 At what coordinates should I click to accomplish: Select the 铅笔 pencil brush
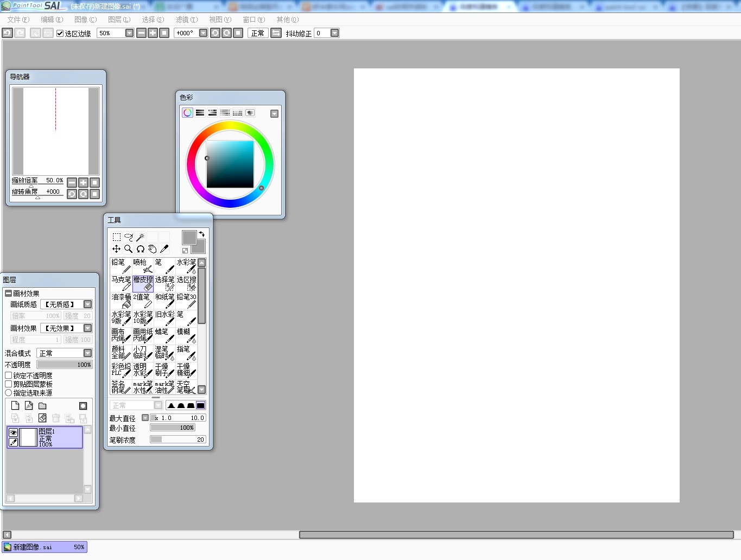coord(121,266)
